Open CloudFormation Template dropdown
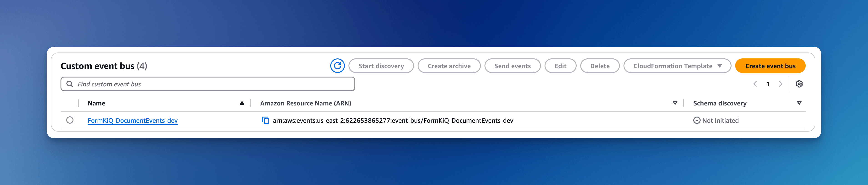868x185 pixels. (677, 66)
